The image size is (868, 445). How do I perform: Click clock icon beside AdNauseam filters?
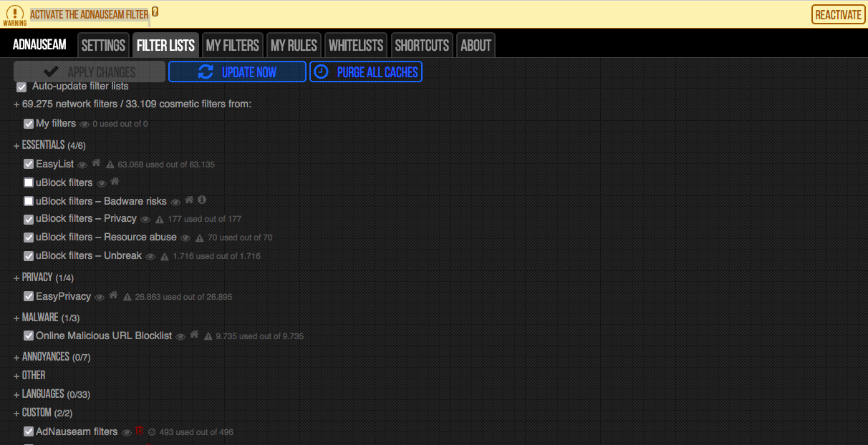152,431
